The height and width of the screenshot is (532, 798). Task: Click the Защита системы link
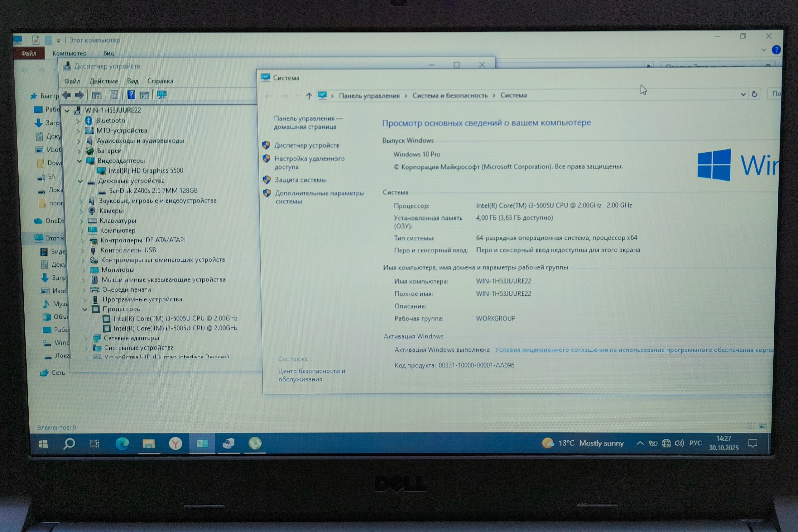click(x=300, y=180)
